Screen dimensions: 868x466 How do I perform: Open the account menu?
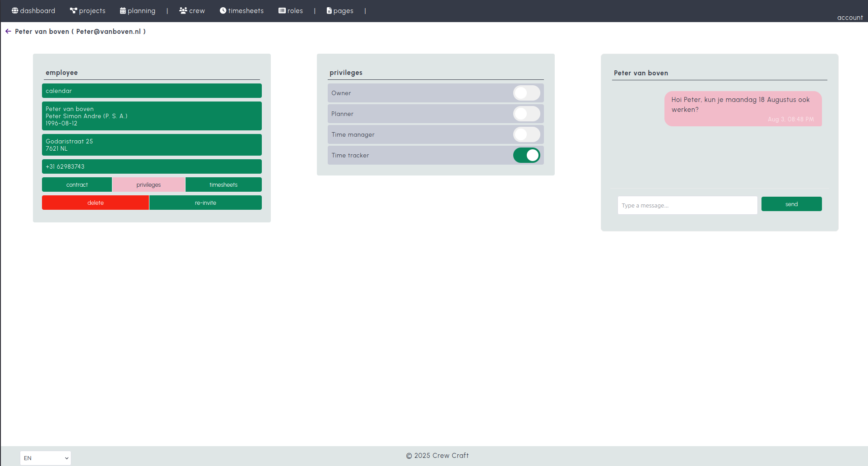tap(850, 17)
